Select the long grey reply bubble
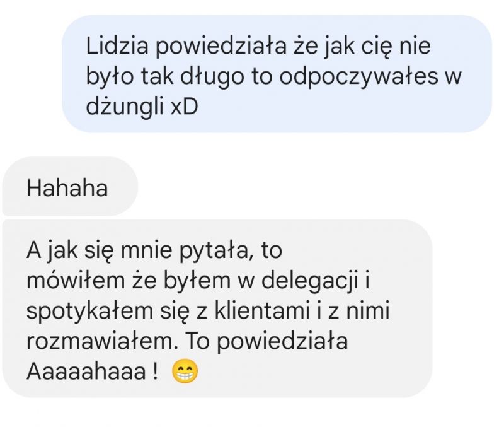Screen dimensions: 504x427 click(217, 309)
